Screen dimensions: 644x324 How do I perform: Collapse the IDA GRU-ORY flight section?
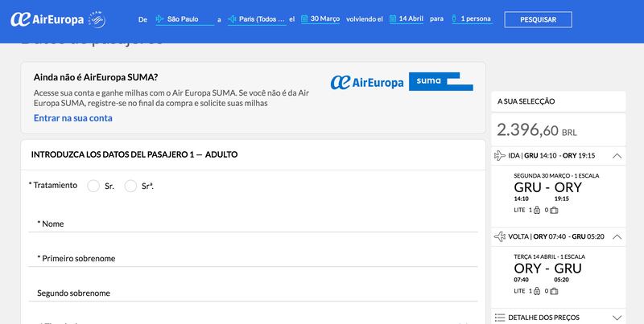pos(617,155)
